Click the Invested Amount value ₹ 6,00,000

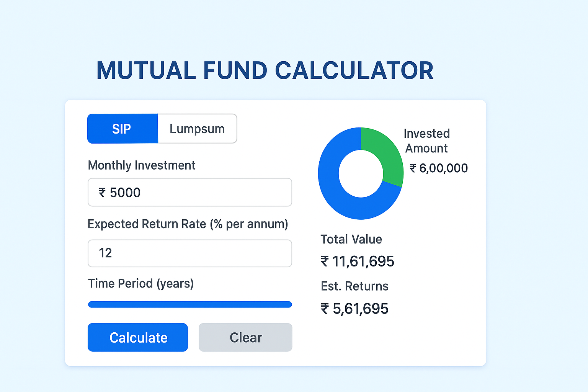tap(438, 168)
